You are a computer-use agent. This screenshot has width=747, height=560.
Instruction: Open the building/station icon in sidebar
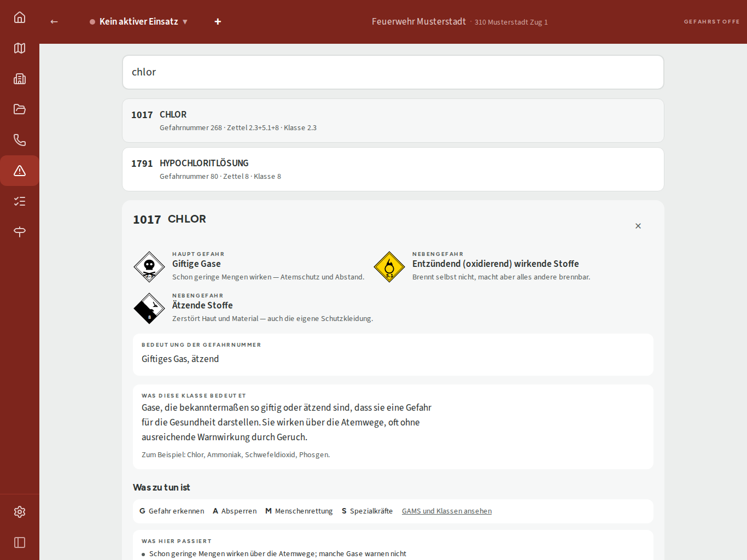coord(20,79)
